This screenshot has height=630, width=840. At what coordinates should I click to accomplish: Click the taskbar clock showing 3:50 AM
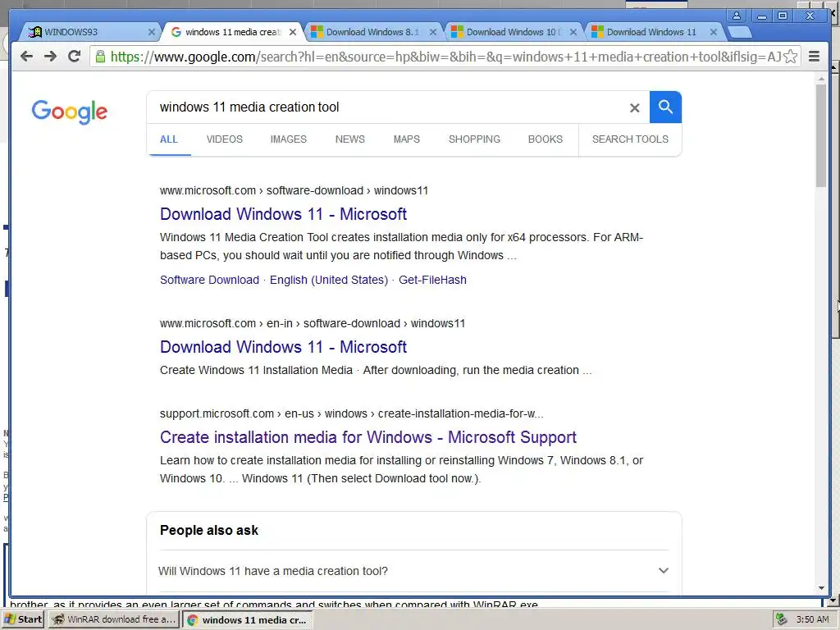click(x=811, y=619)
